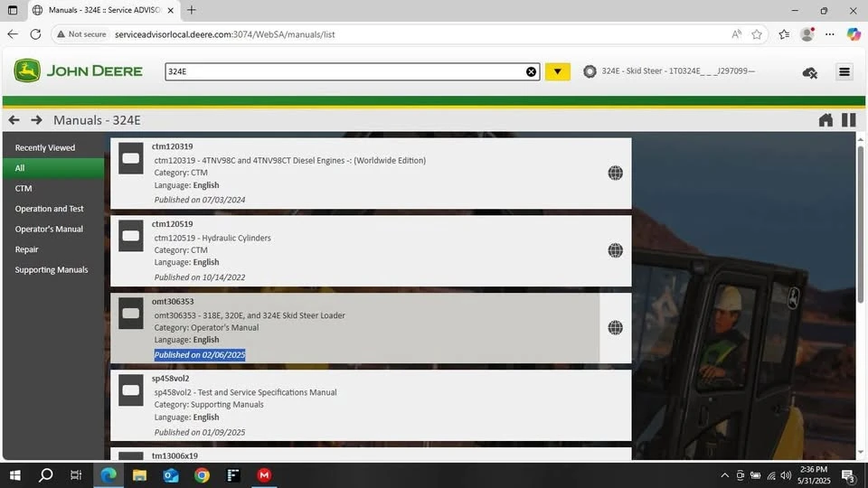
Task: Select the All category
Action: 53,168
